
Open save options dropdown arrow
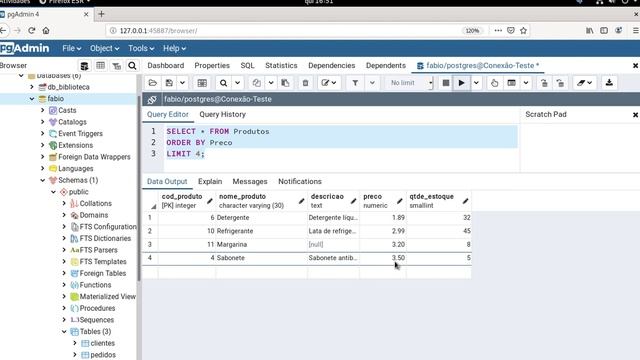click(182, 83)
